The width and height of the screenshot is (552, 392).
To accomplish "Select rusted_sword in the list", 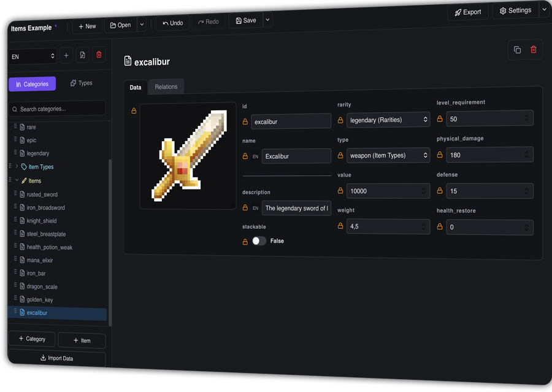I will [x=42, y=194].
